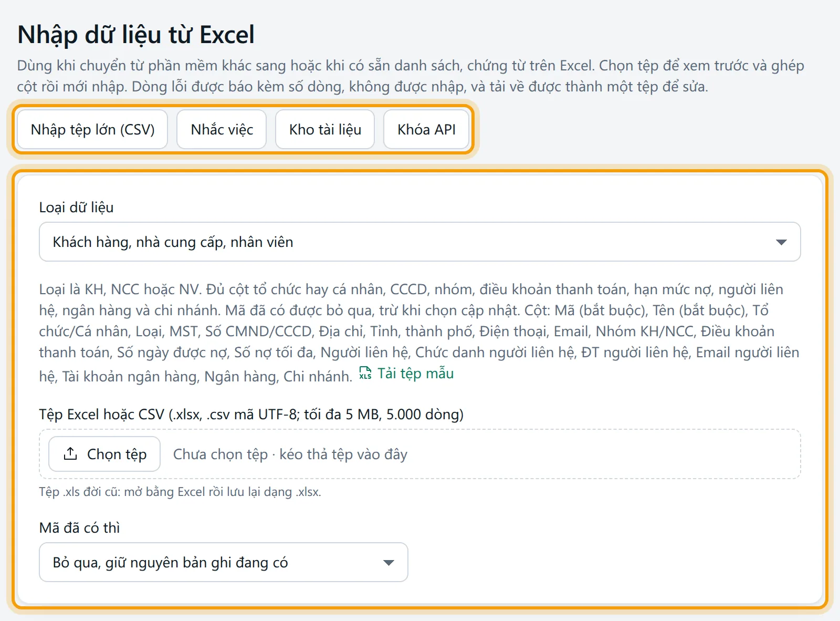Screen dimensions: 840x621
Task: Open the Khóa API section
Action: pyautogui.click(x=426, y=129)
